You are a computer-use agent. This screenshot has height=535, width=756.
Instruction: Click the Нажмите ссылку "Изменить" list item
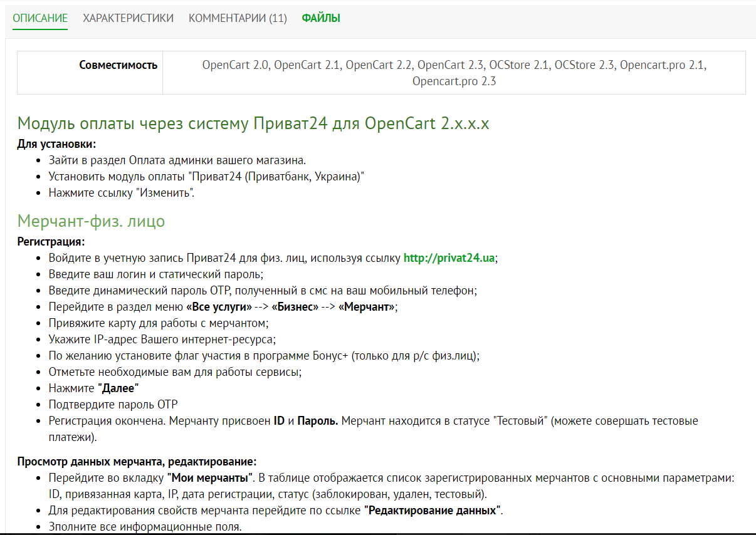pos(122,192)
